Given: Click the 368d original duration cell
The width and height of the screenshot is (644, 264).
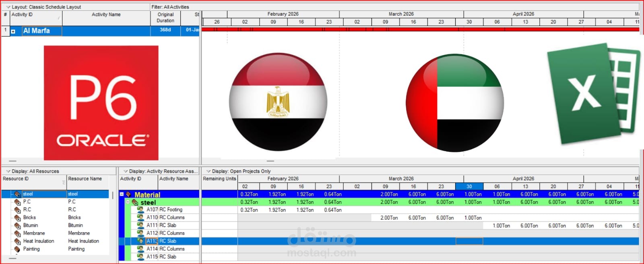Looking at the screenshot, I should 165,31.
